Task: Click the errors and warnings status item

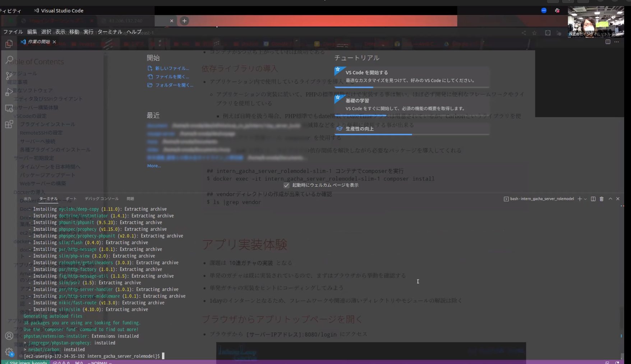Action: click(61, 363)
